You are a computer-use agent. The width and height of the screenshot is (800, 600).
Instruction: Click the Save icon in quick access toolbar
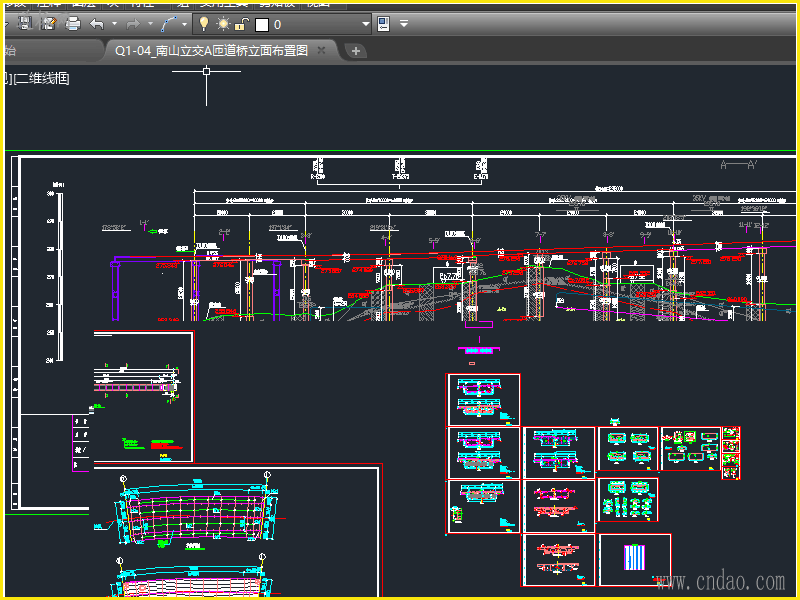pyautogui.click(x=26, y=23)
